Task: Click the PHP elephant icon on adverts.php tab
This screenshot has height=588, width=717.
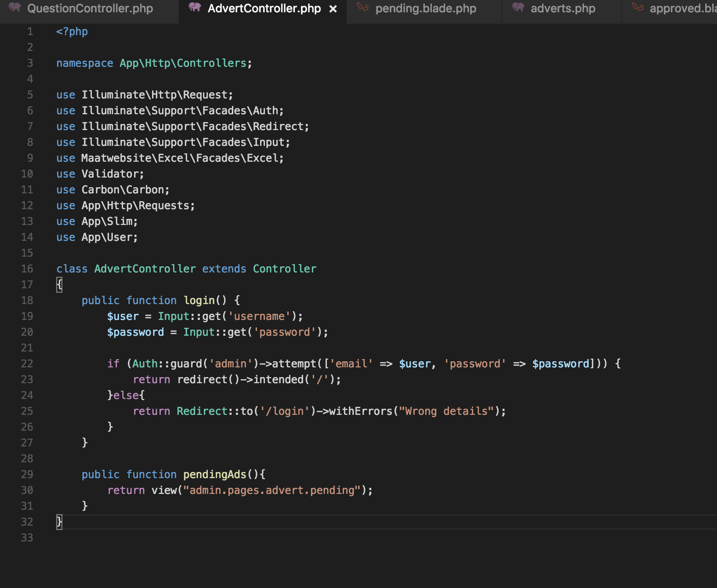Action: click(x=518, y=7)
